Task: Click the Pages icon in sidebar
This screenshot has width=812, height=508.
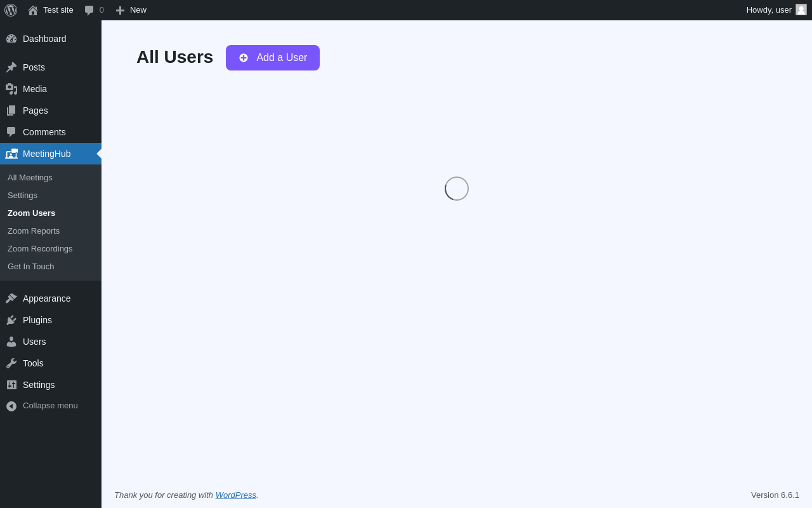Action: pos(11,110)
